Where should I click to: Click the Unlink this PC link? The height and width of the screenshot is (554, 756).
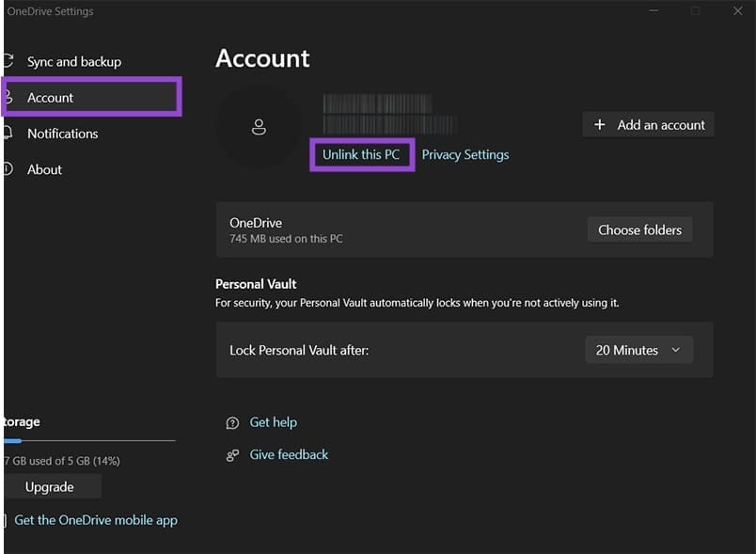tap(361, 154)
